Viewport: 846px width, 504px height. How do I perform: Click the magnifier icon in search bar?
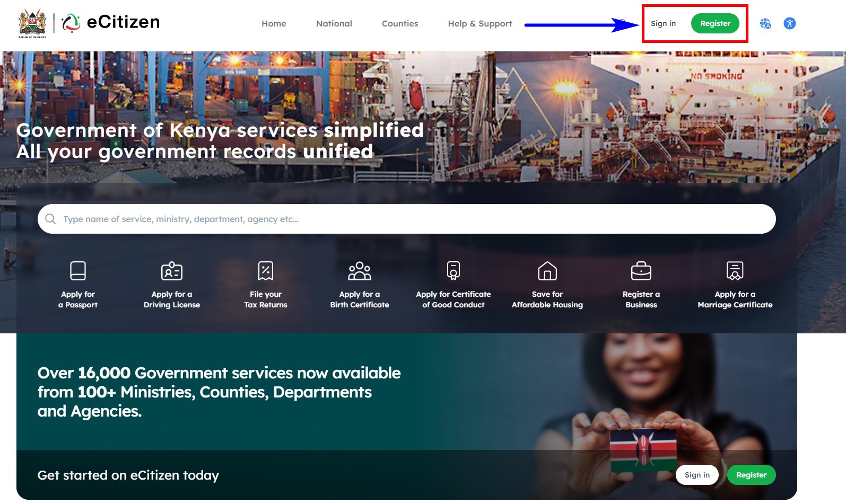[50, 219]
